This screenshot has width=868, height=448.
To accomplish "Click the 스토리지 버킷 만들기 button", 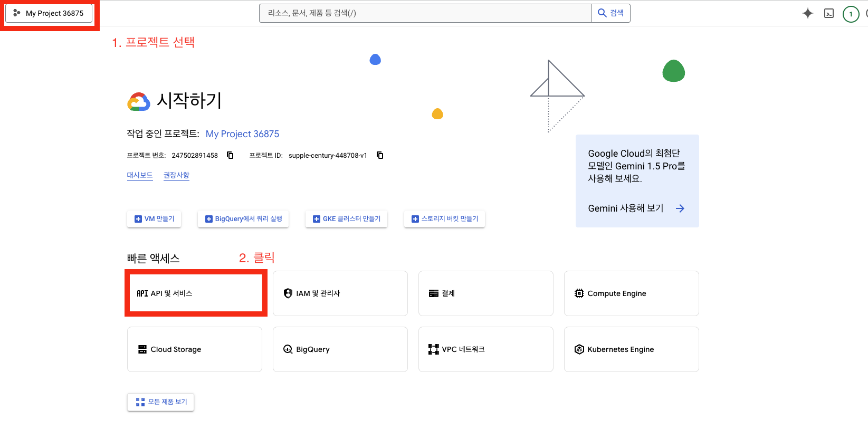I will 444,219.
